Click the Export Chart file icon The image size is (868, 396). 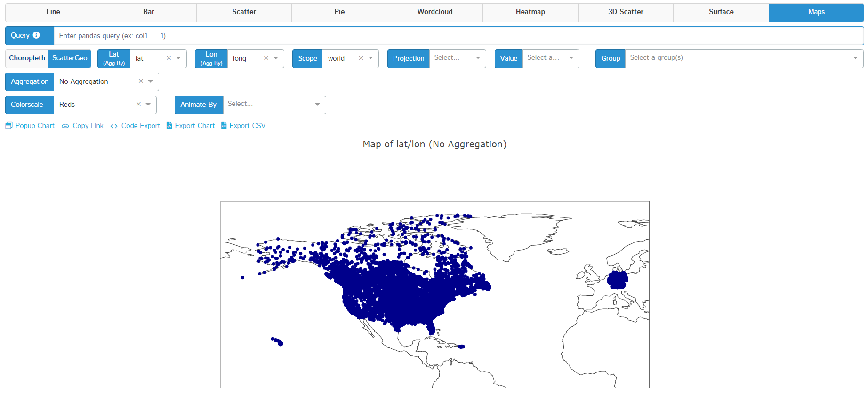(169, 126)
